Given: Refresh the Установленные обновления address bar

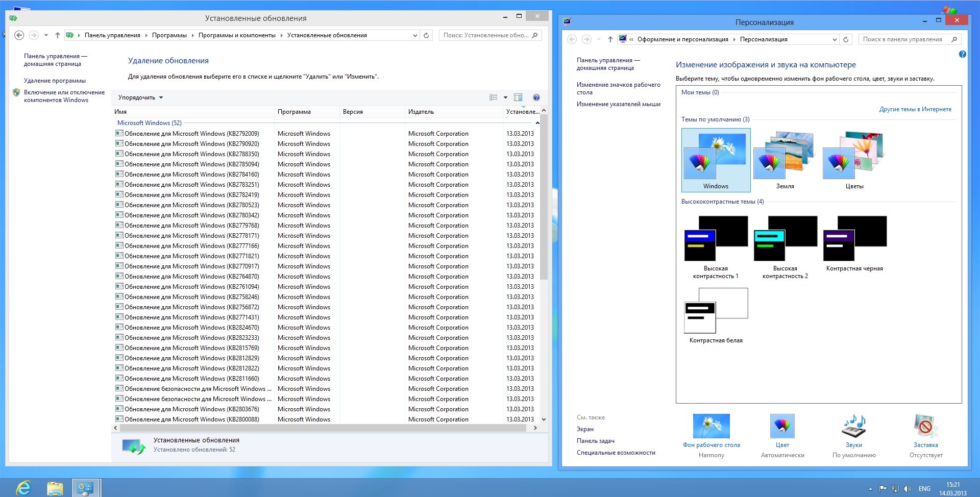Looking at the screenshot, I should [426, 35].
